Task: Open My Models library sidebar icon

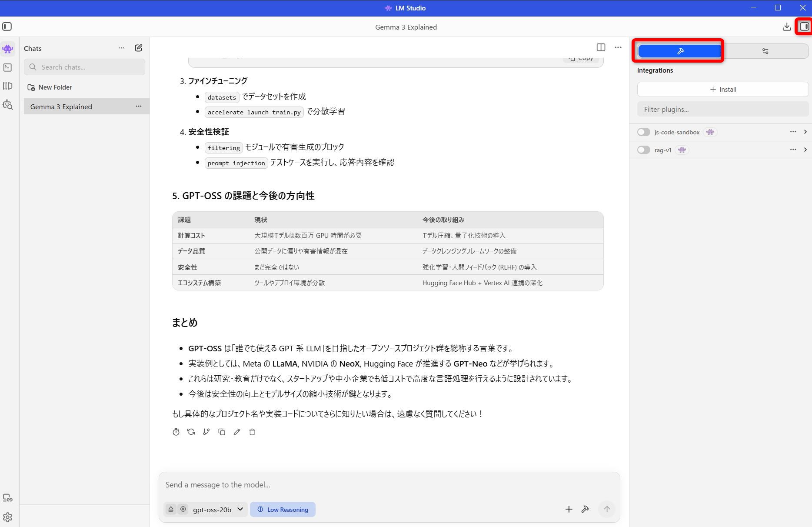Action: pos(7,86)
